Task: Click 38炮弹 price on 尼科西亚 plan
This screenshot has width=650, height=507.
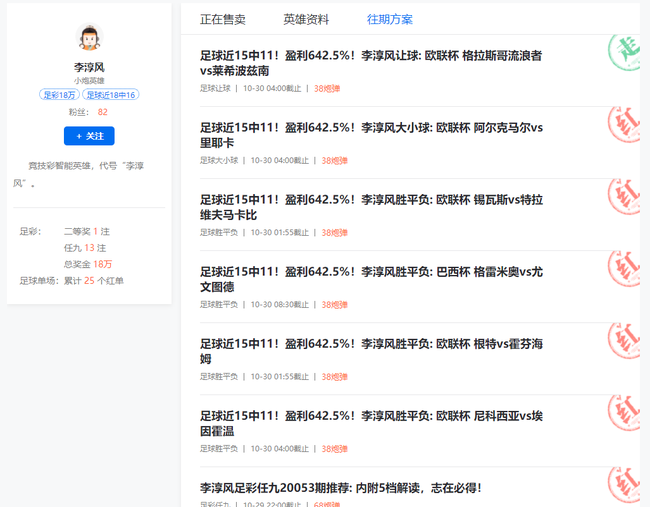Action: click(x=335, y=449)
